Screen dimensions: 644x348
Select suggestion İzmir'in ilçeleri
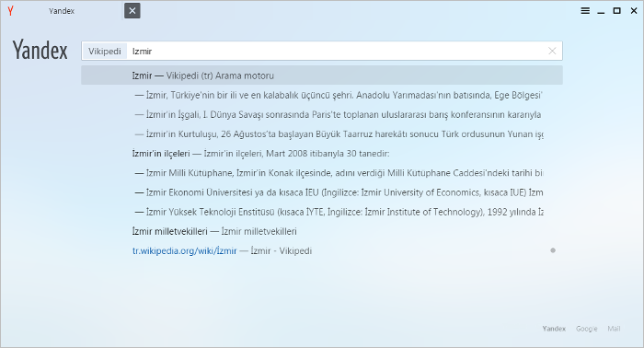click(x=322, y=154)
